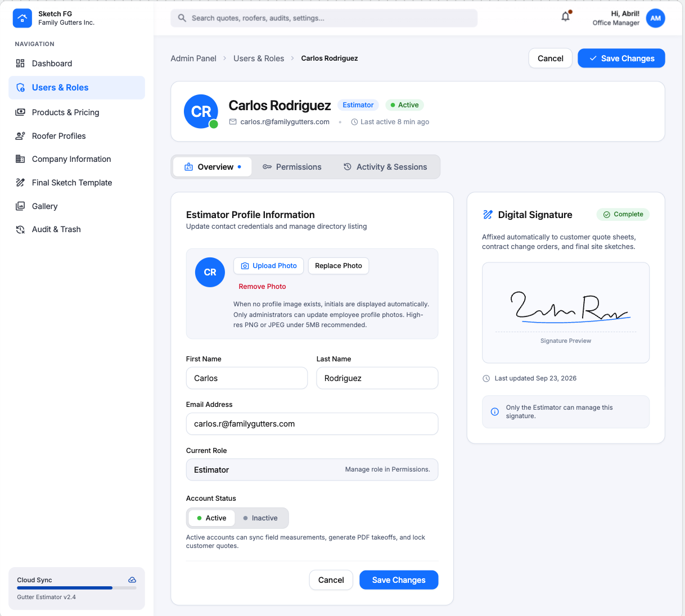Screen dimensions: 685x616
Task: Click the Final Sketch Template pencil icon
Action: [x=20, y=183]
